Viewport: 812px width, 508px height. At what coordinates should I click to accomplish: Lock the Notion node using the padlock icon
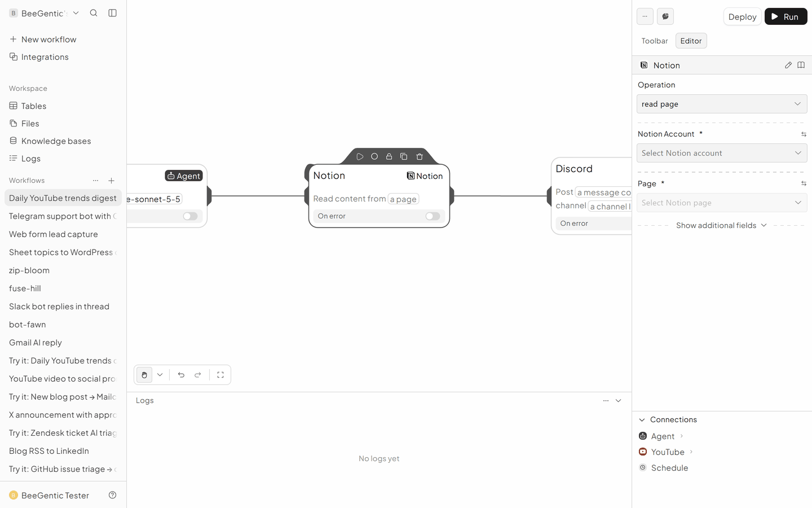[x=389, y=156]
